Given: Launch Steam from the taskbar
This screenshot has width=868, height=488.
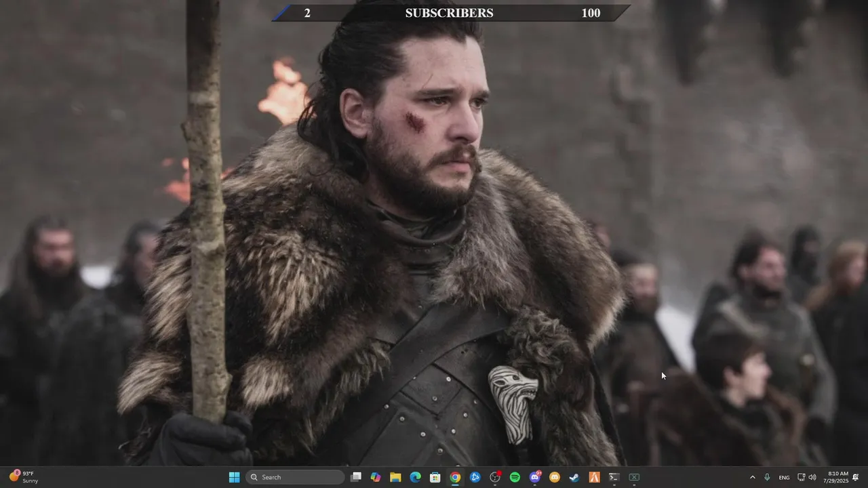Looking at the screenshot, I should 574,477.
